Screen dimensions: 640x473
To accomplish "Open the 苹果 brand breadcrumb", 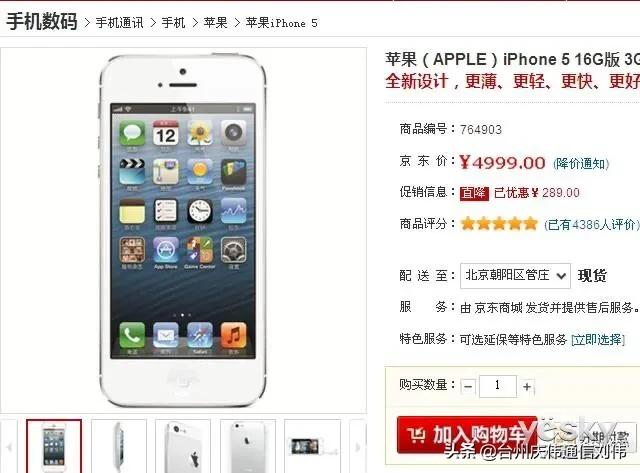I will [215, 23].
